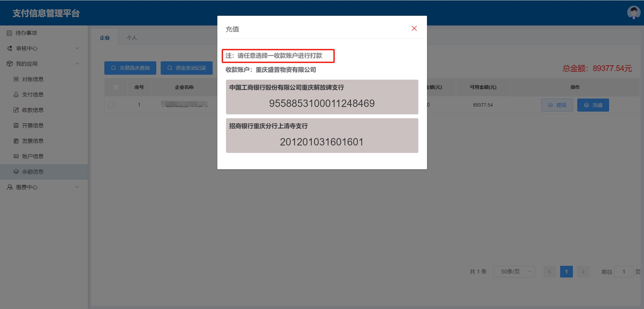The image size is (644, 309).
Task: Open the 50条/页 page size dropdown
Action: tap(514, 271)
